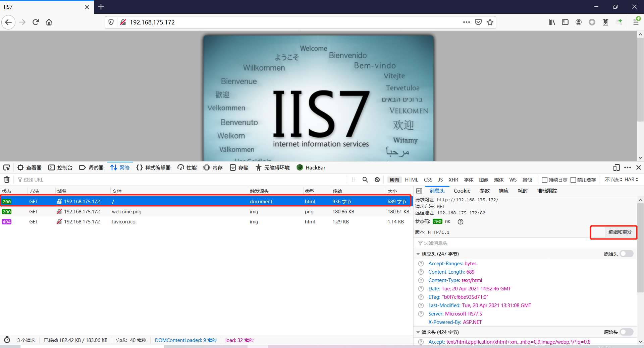Enable the 持续日志 checkbox
Viewport: 644px width, 348px height.
(545, 180)
